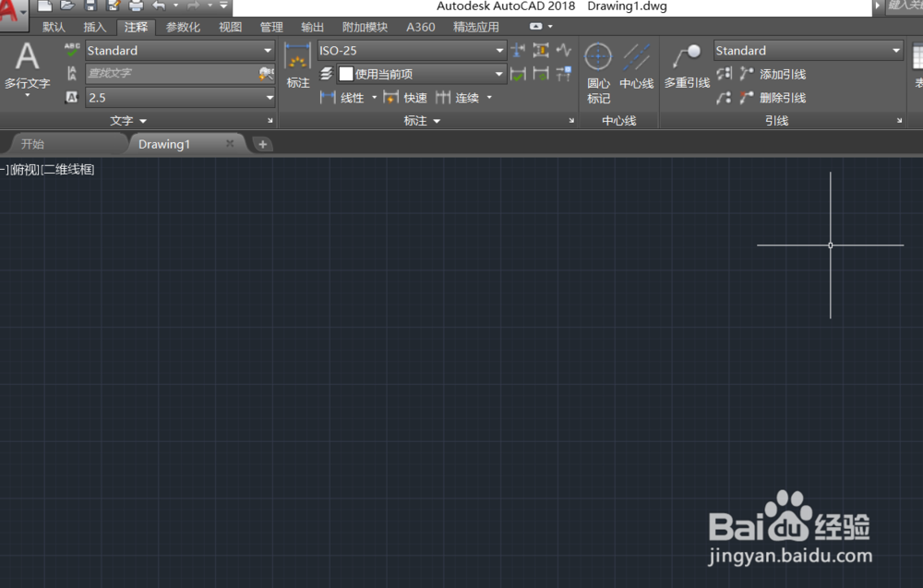Click the dimension layer override icon
The width and height of the screenshot is (923, 588).
[327, 74]
